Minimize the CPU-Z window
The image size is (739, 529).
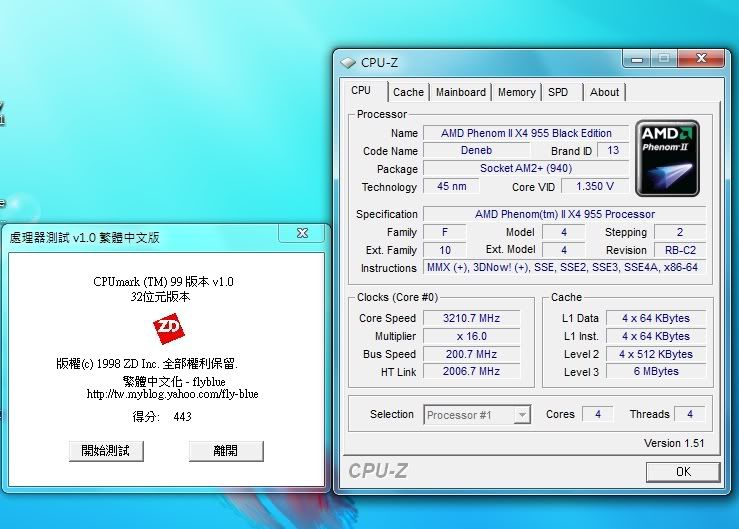(x=637, y=59)
